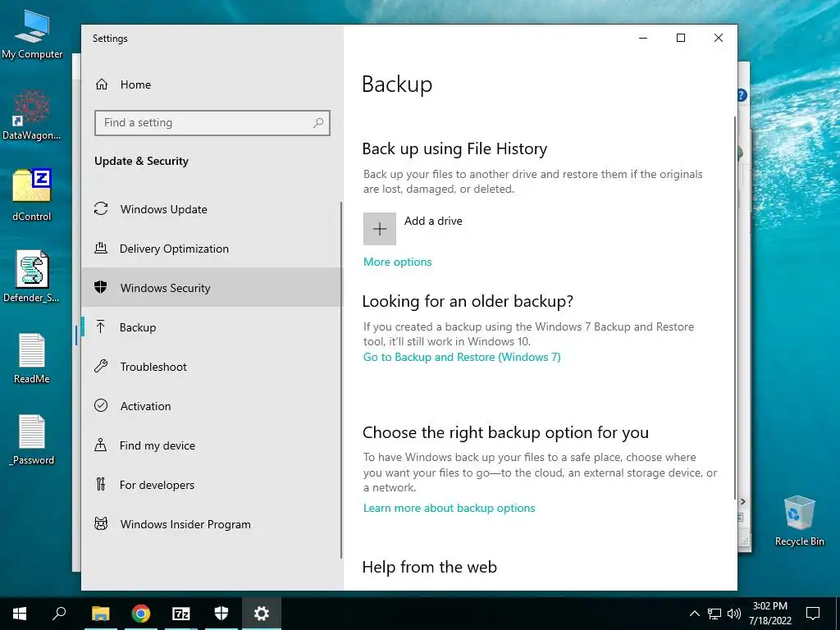Open My Computer desktop icon
The height and width of the screenshot is (630, 840).
point(32,35)
